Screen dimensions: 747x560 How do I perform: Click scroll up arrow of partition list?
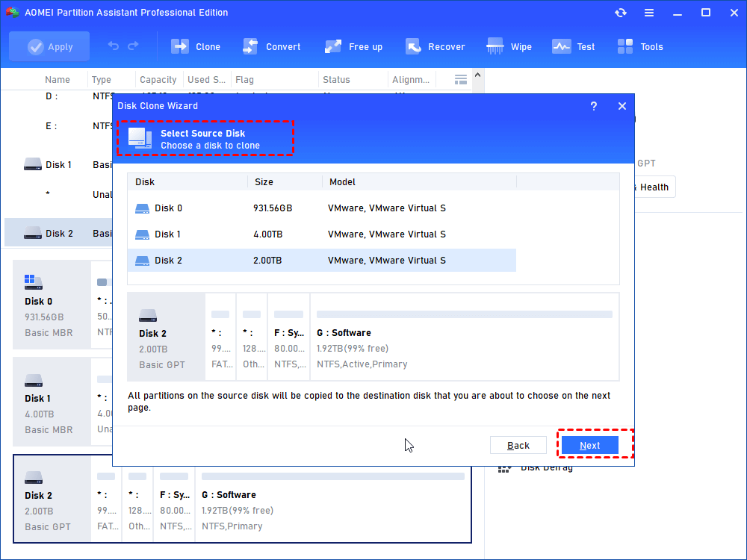(478, 75)
